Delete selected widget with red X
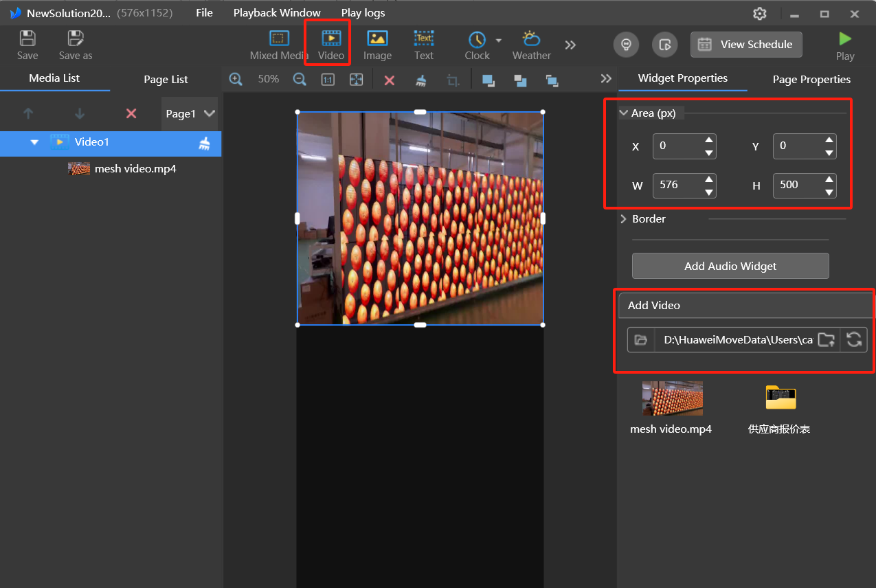 tap(390, 80)
